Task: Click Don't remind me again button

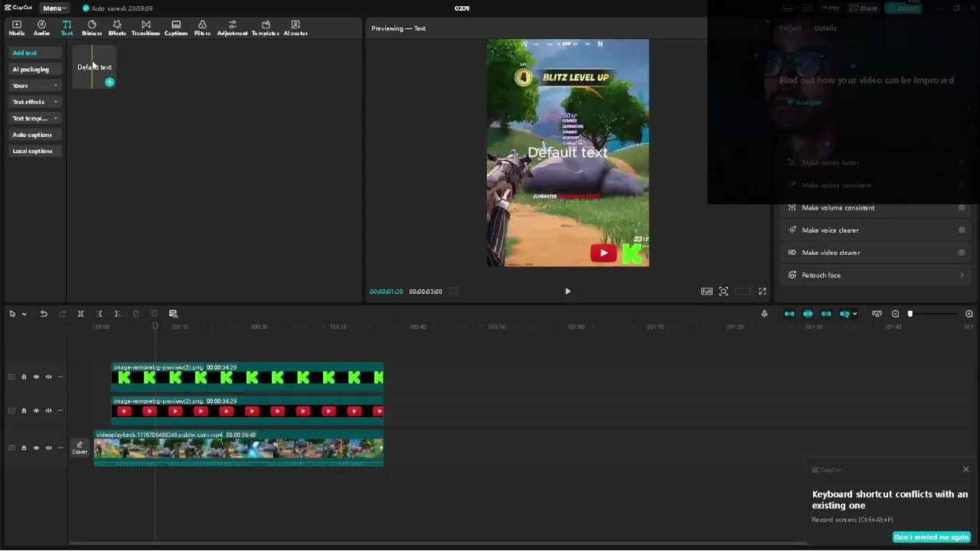Action: click(x=931, y=537)
